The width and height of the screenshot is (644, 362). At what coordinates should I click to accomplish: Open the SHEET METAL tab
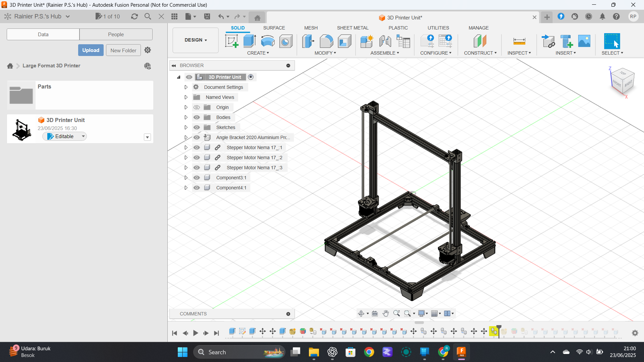(353, 28)
